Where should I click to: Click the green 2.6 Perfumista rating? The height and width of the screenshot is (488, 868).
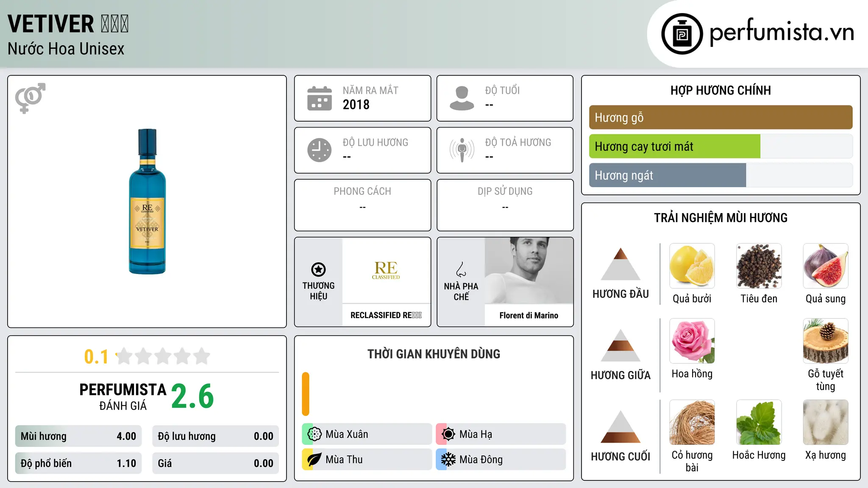192,396
